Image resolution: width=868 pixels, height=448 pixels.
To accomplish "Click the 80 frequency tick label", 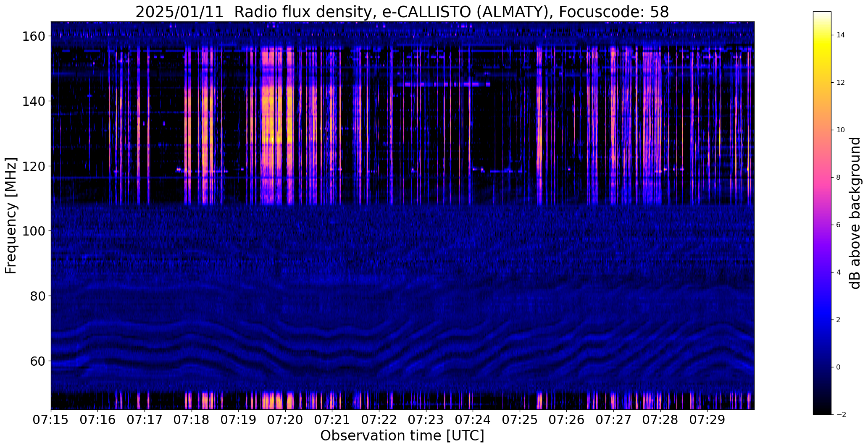I will [38, 296].
